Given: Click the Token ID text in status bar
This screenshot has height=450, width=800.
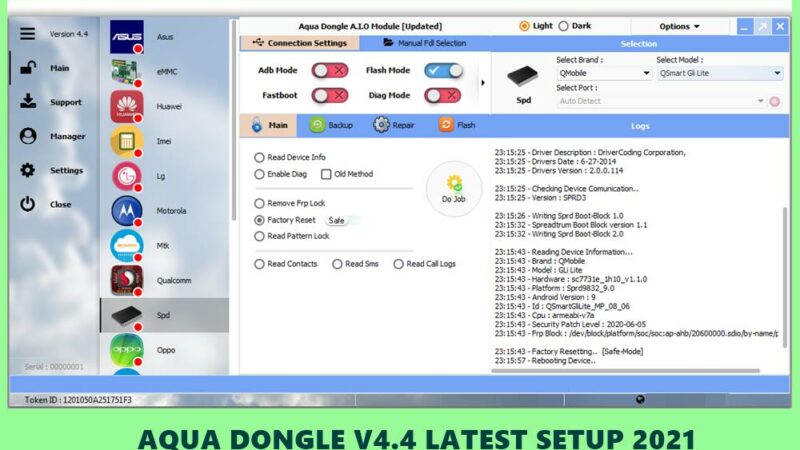Looking at the screenshot, I should [78, 400].
